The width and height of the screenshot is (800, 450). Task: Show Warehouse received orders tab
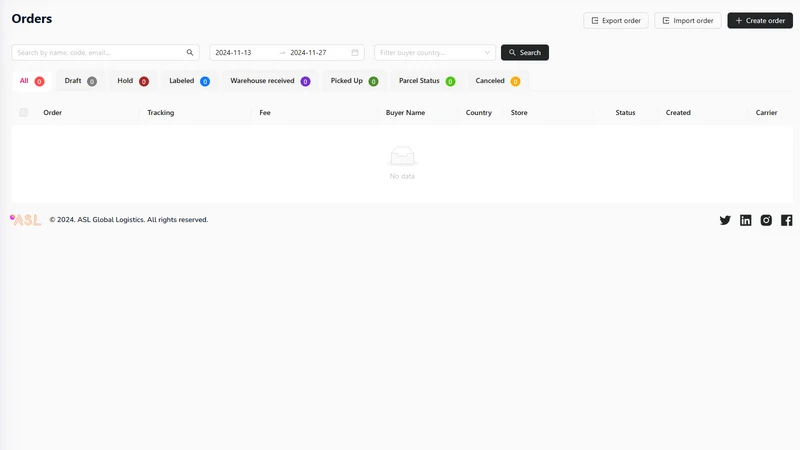tap(270, 81)
